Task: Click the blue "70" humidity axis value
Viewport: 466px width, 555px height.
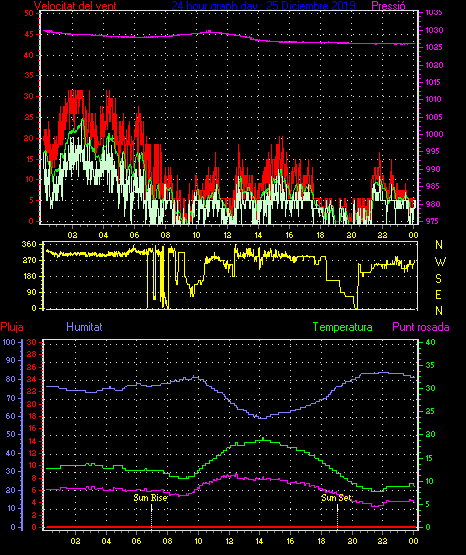Action: point(11,399)
